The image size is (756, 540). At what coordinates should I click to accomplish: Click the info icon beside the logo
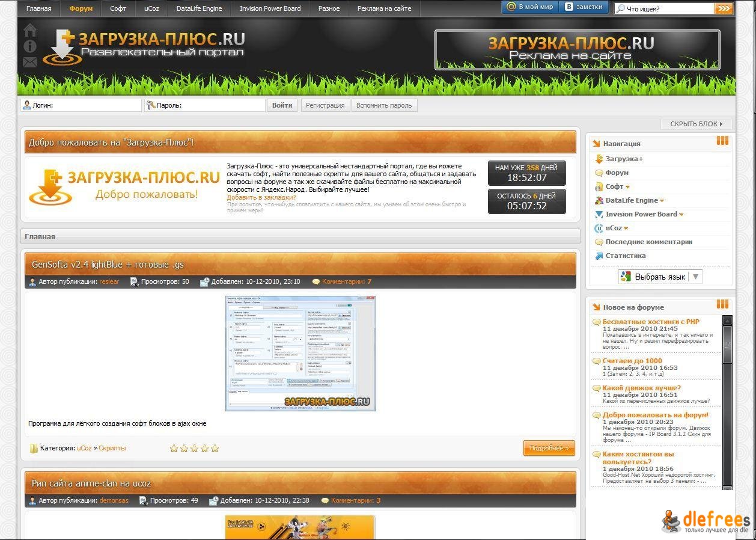(29, 46)
